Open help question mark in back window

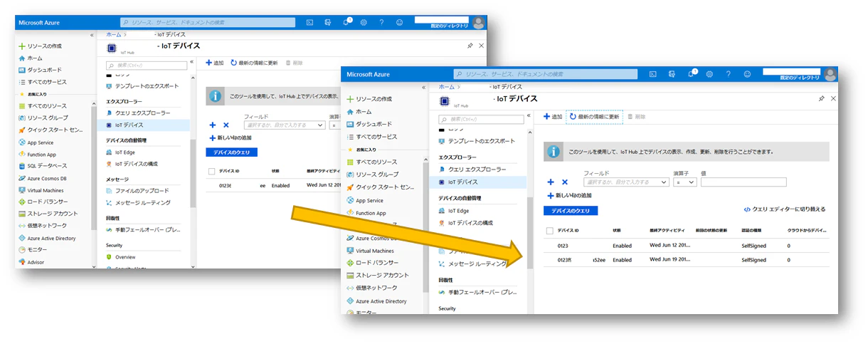click(381, 23)
